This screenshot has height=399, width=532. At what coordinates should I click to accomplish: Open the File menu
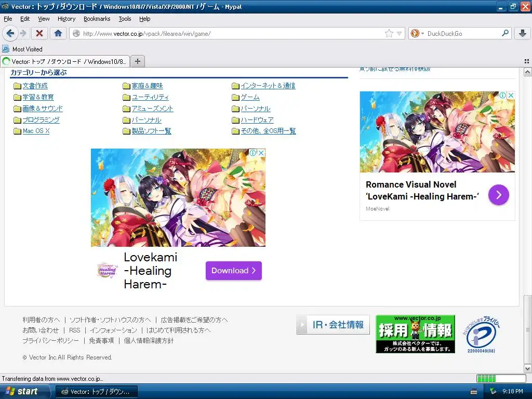coord(8,19)
